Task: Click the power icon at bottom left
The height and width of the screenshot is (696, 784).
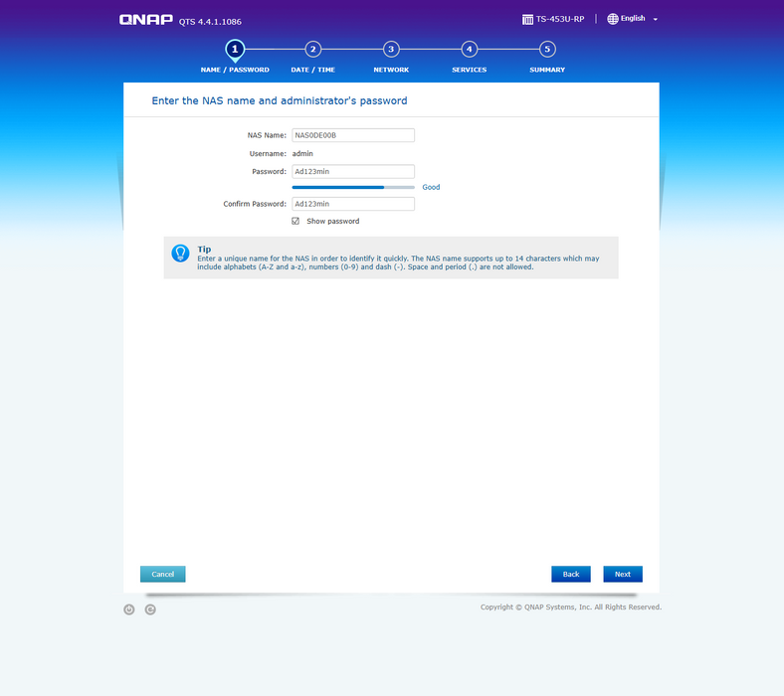Action: [x=129, y=609]
